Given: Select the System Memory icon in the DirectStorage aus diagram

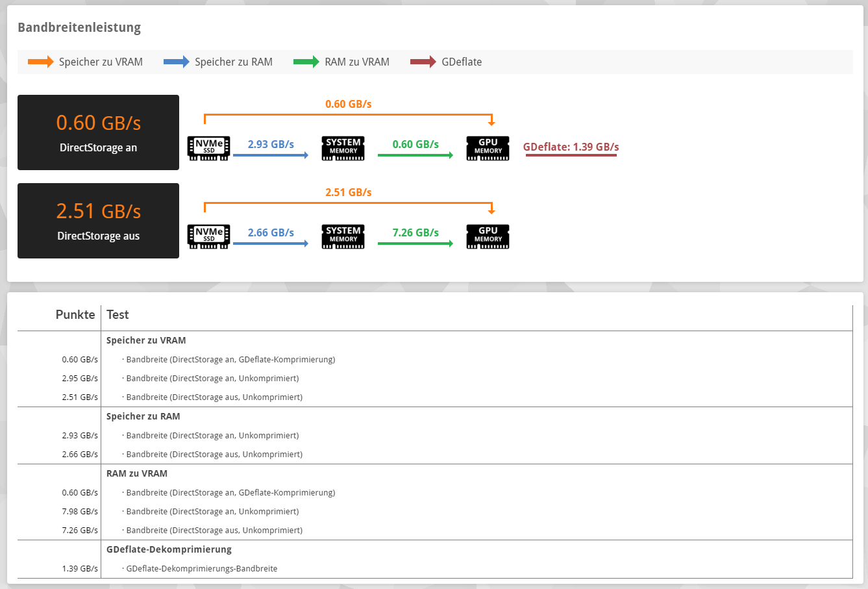Looking at the screenshot, I should [x=343, y=236].
